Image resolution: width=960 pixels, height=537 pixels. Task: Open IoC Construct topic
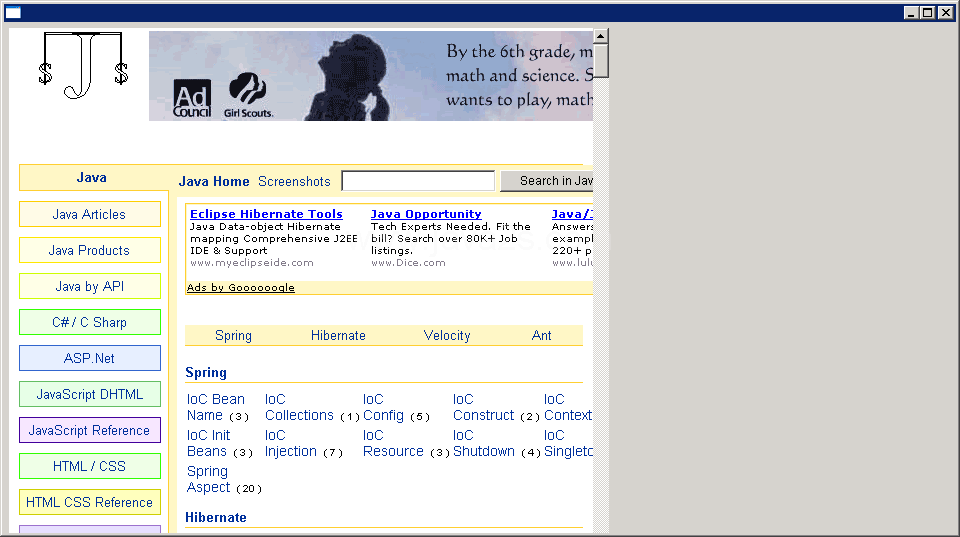pos(484,407)
